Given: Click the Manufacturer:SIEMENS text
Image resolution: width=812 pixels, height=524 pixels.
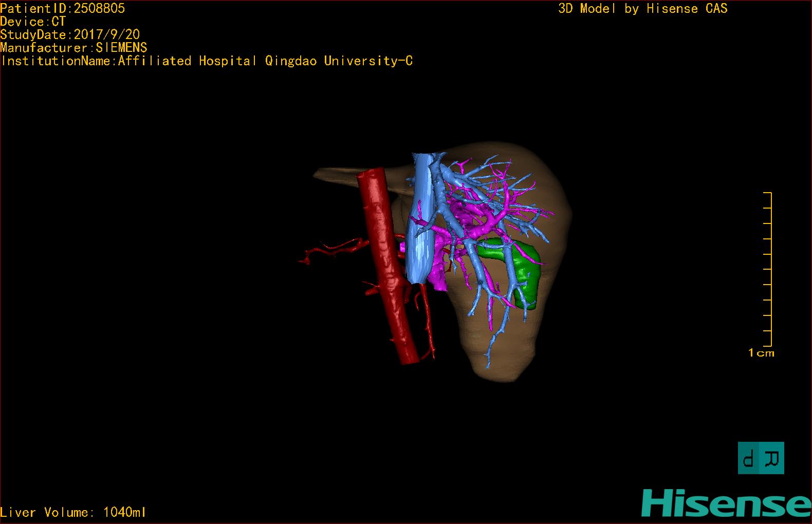Looking at the screenshot, I should [73, 48].
